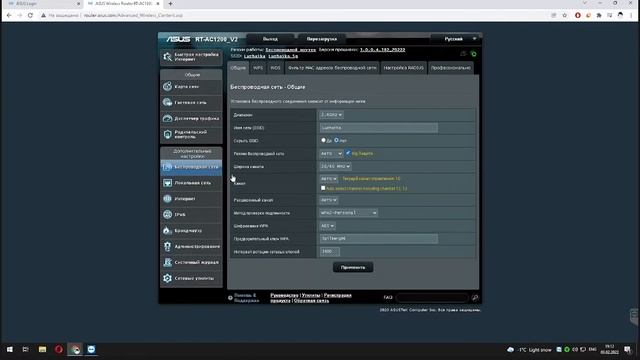Select Wireless (Беспроводная сеть) sidebar icon

[x=167, y=167]
